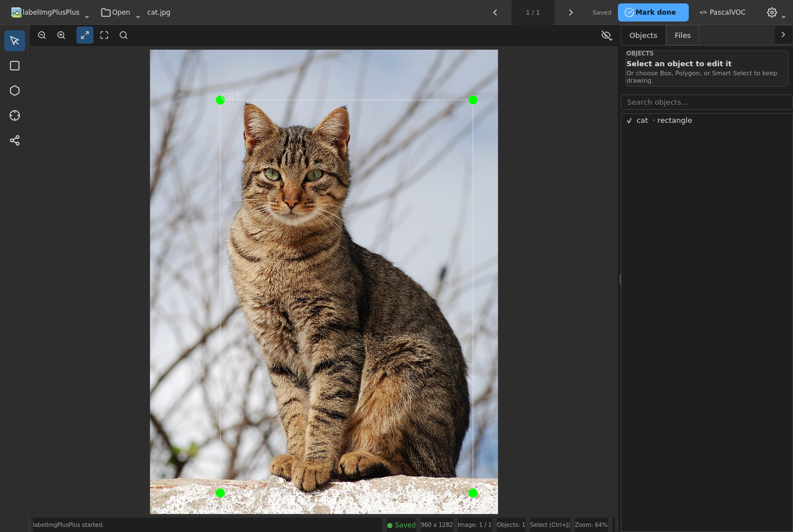Click the top-left green box handle
793x532 pixels.
220,100
